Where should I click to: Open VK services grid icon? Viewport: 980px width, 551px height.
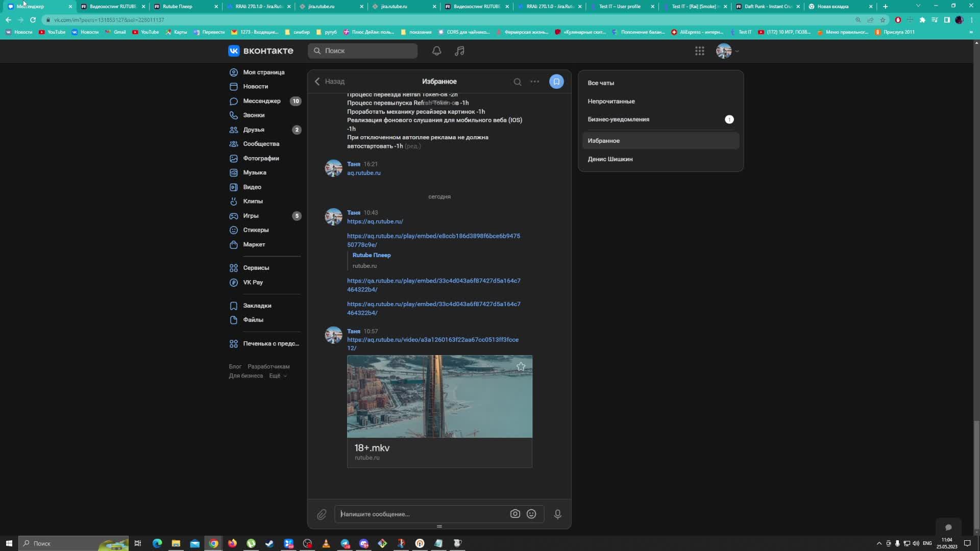tap(699, 51)
